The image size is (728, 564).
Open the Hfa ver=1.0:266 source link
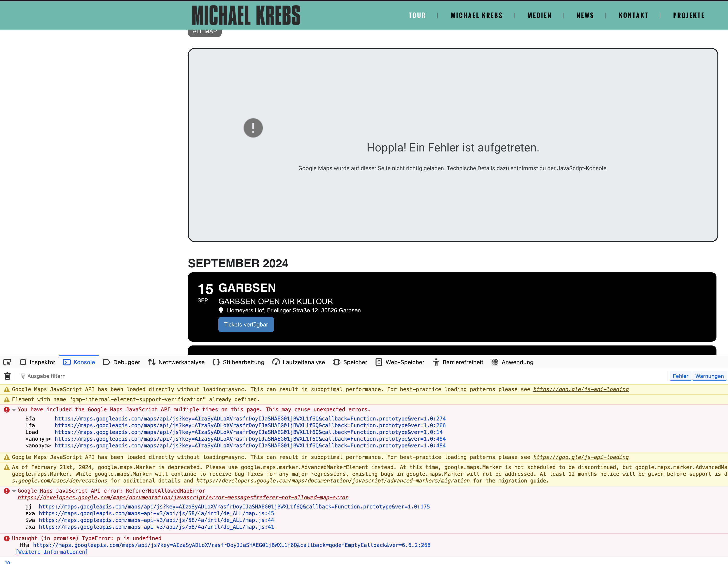pos(250,426)
